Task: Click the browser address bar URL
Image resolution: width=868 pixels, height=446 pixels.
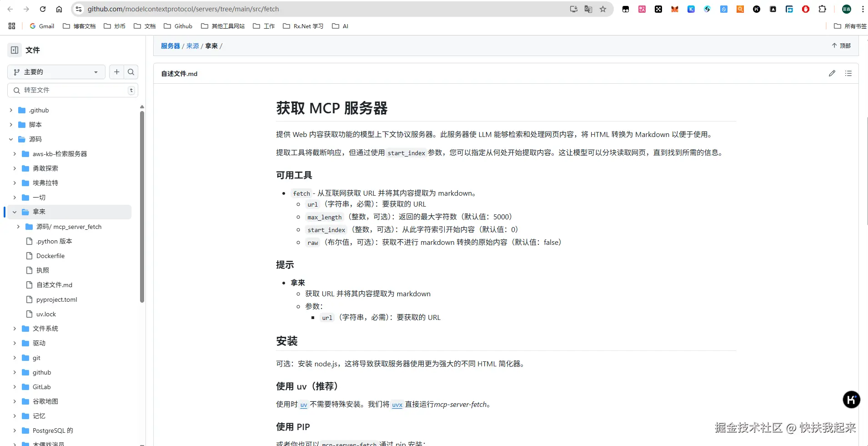Action: pos(183,9)
